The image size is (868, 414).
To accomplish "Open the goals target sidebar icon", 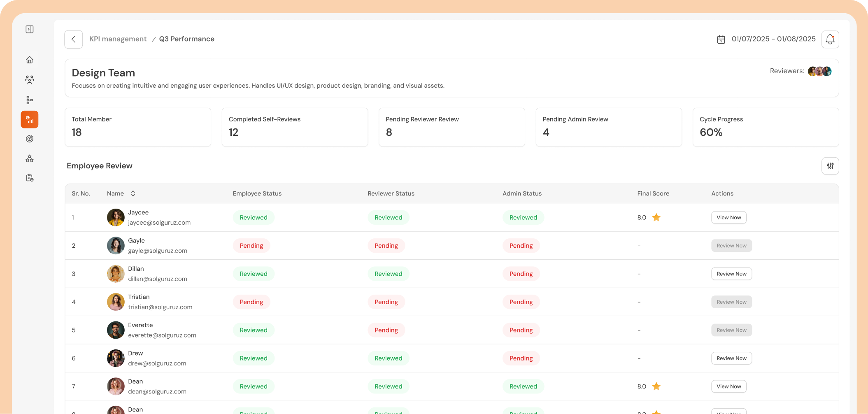I will click(x=30, y=139).
